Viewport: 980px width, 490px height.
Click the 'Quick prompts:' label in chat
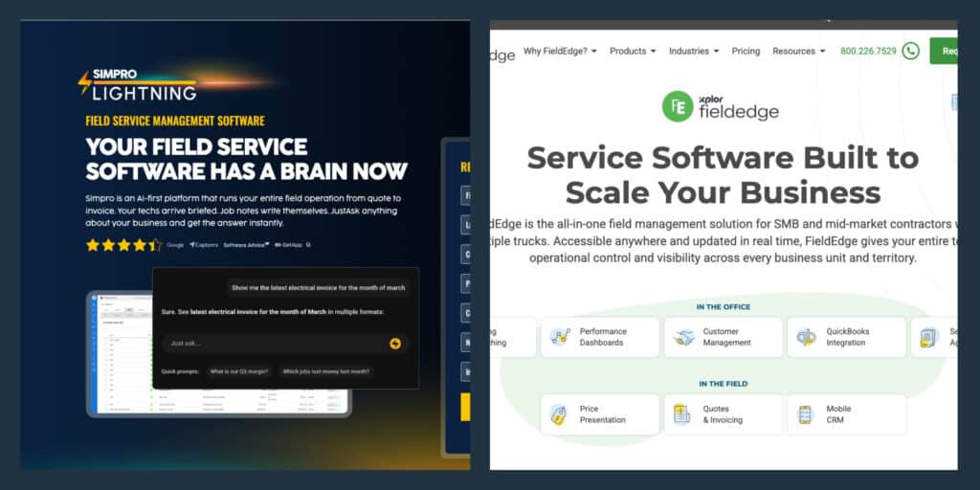[180, 371]
